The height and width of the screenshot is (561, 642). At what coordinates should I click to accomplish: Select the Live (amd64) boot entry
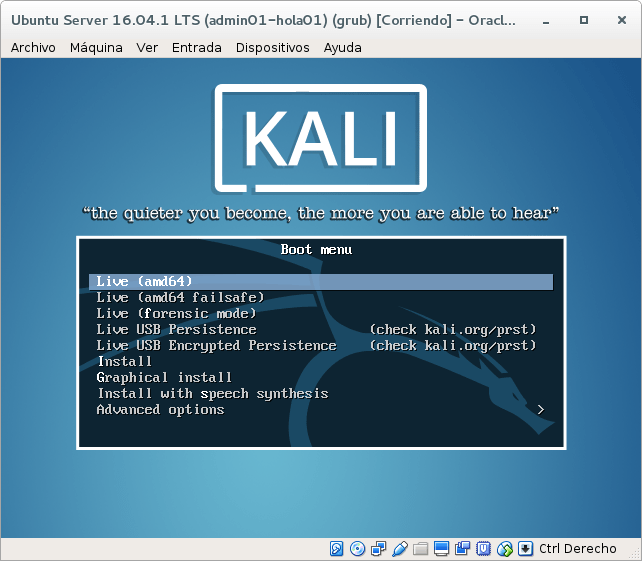pos(321,282)
